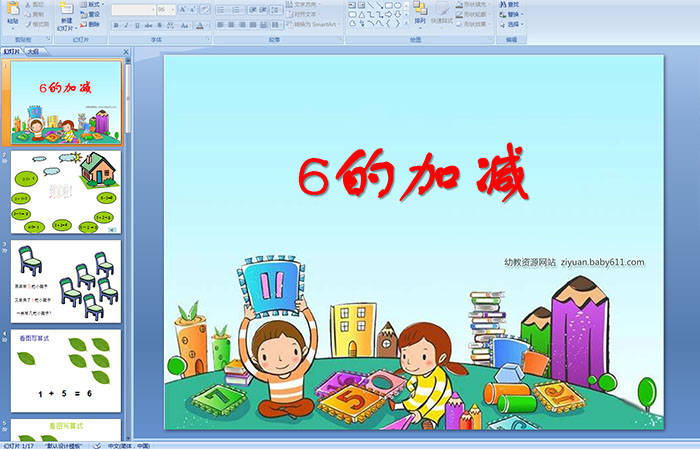Image resolution: width=700 pixels, height=449 pixels.
Task: Select slide 4 thumbnail with leaves
Action: click(66, 371)
